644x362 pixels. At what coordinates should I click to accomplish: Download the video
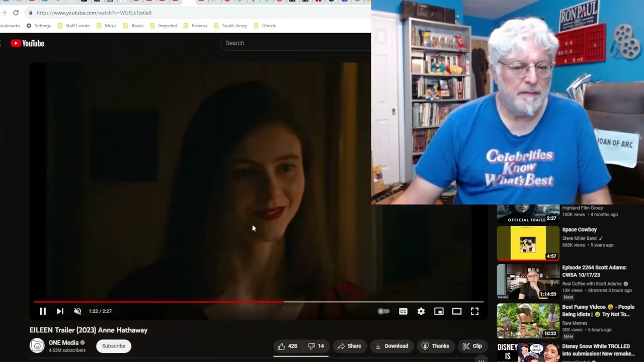pos(391,346)
